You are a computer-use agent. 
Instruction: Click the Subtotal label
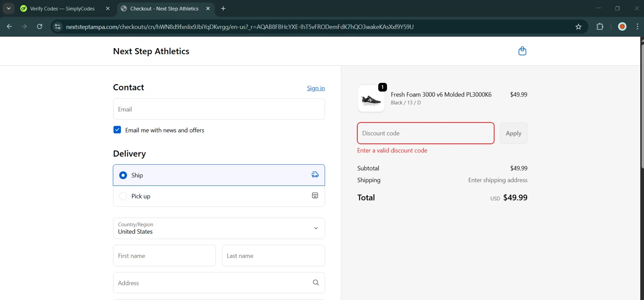coord(368,168)
